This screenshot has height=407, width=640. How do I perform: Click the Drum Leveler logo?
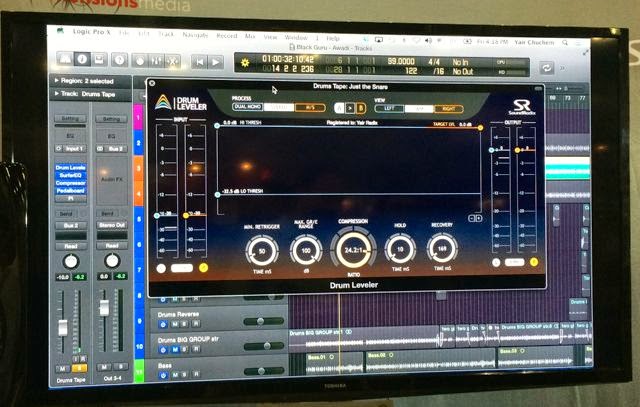(181, 102)
